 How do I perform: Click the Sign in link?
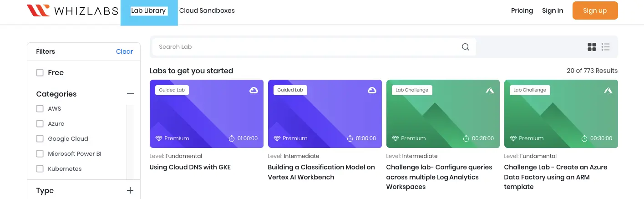[x=553, y=10]
